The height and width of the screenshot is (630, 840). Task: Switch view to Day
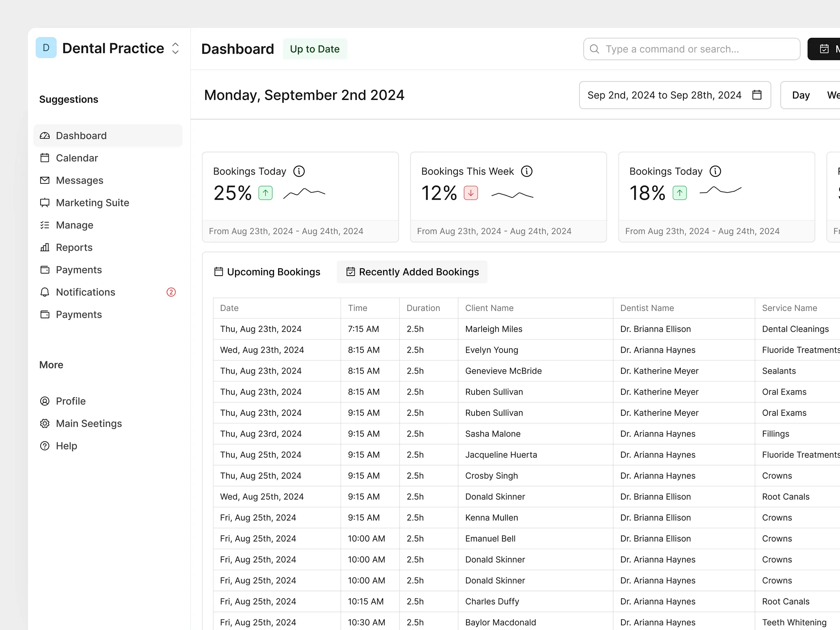pos(801,95)
